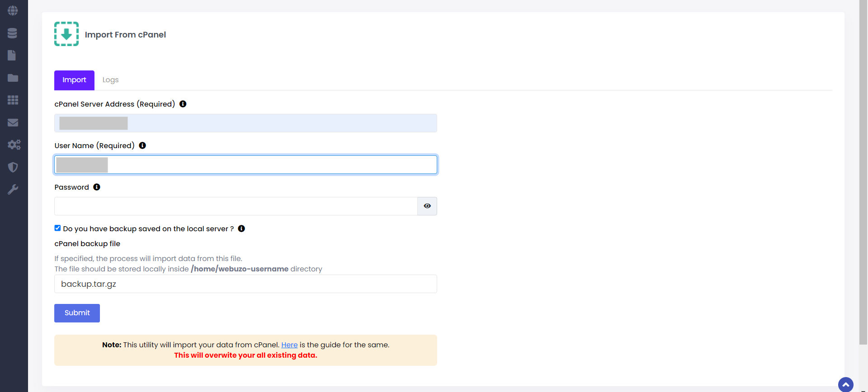Open the apps grid sidebar icon

[13, 100]
